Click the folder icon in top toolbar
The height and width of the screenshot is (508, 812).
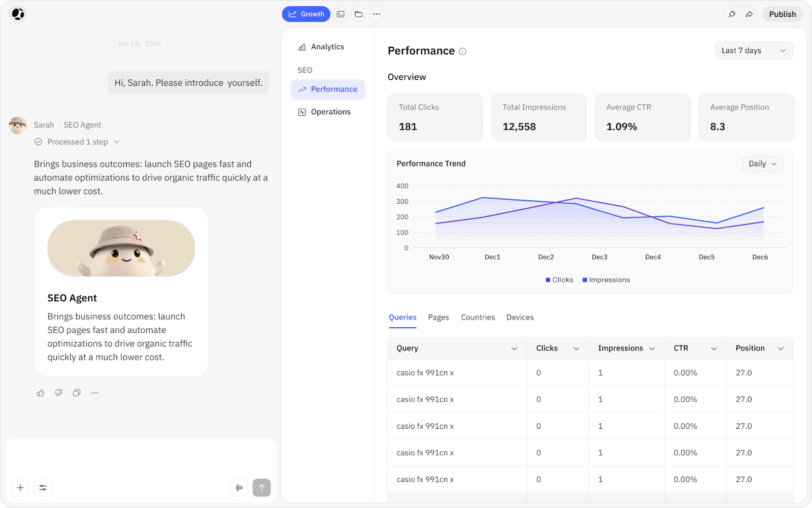click(358, 14)
